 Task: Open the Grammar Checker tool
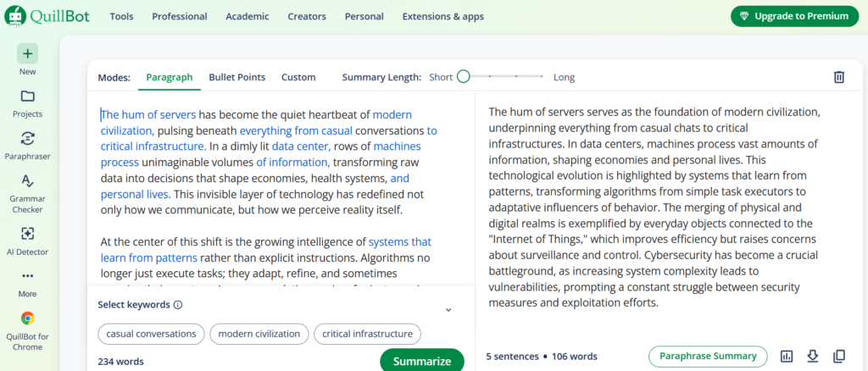(x=27, y=180)
